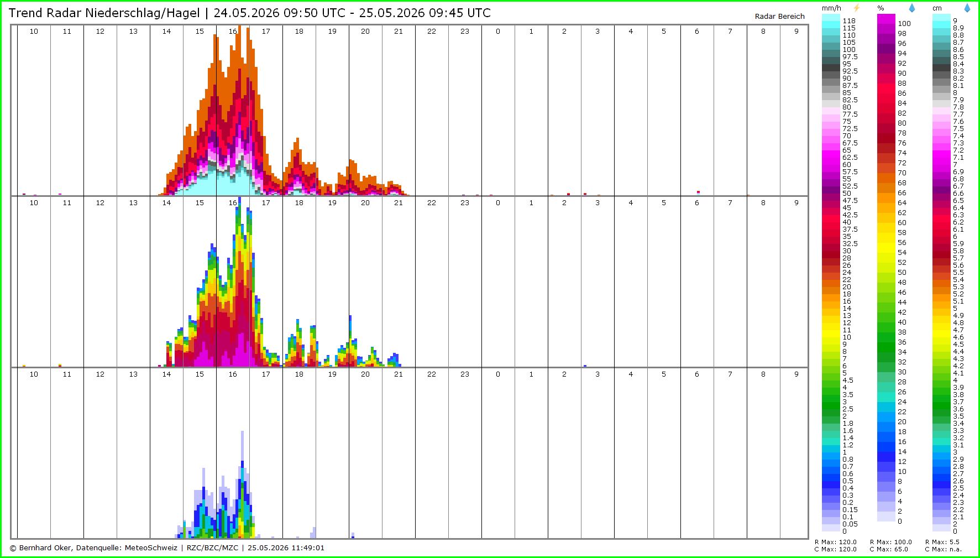980x558 pixels.
Task: Click hour marker 18 in the middle chart
Action: click(x=299, y=203)
